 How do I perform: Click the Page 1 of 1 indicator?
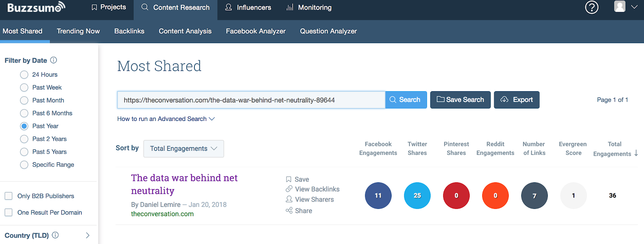[x=613, y=100]
